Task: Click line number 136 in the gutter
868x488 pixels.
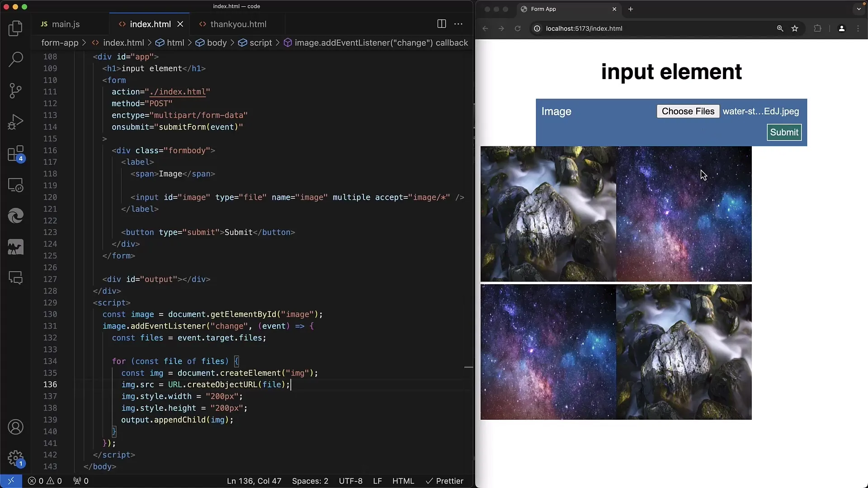Action: (x=50, y=385)
